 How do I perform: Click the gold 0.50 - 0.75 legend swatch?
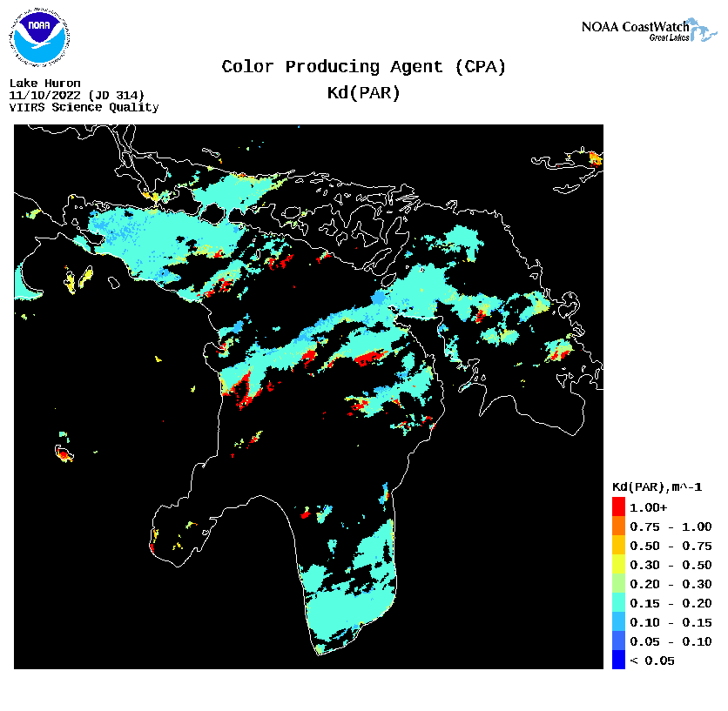pyautogui.click(x=618, y=545)
